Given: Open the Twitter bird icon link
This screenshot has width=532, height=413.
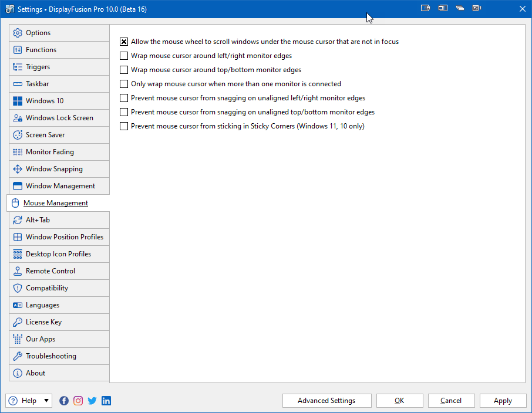Looking at the screenshot, I should coord(92,401).
